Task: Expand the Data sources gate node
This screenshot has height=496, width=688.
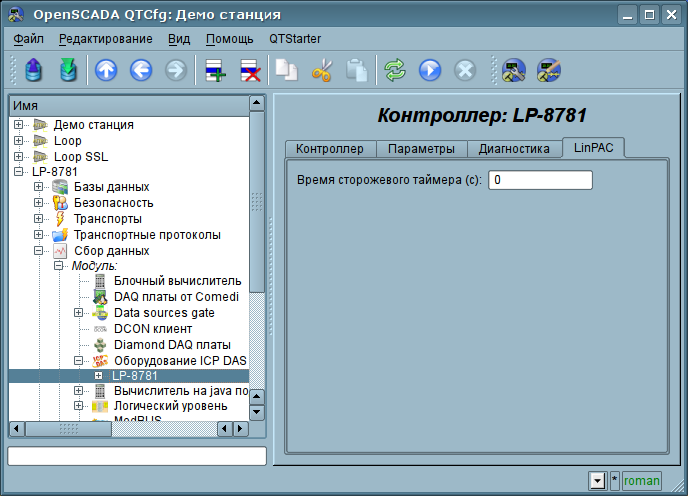Action: 79,313
